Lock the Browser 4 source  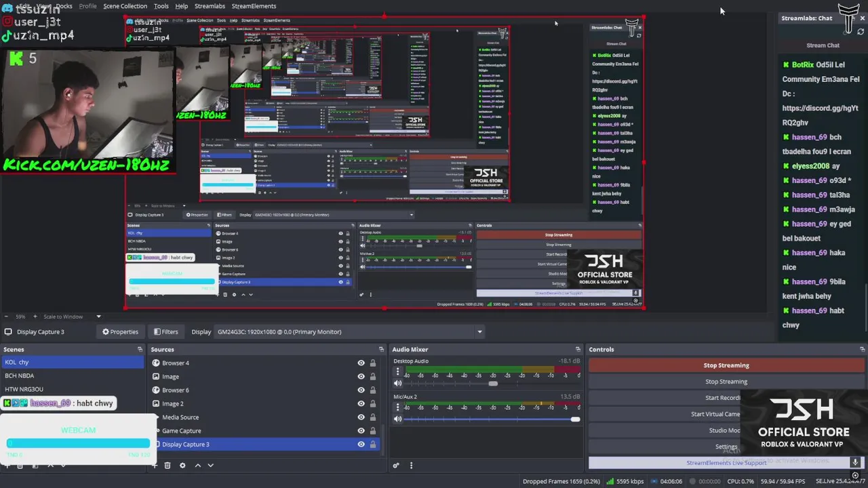pyautogui.click(x=372, y=363)
